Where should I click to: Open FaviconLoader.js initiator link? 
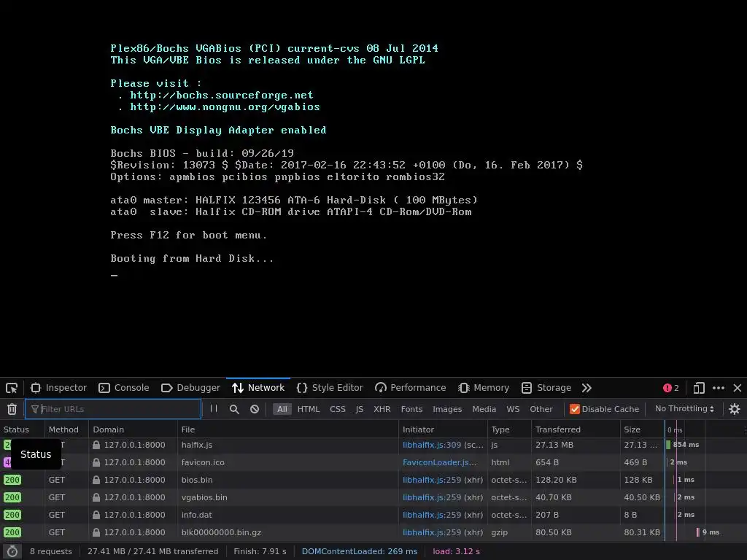pos(439,462)
